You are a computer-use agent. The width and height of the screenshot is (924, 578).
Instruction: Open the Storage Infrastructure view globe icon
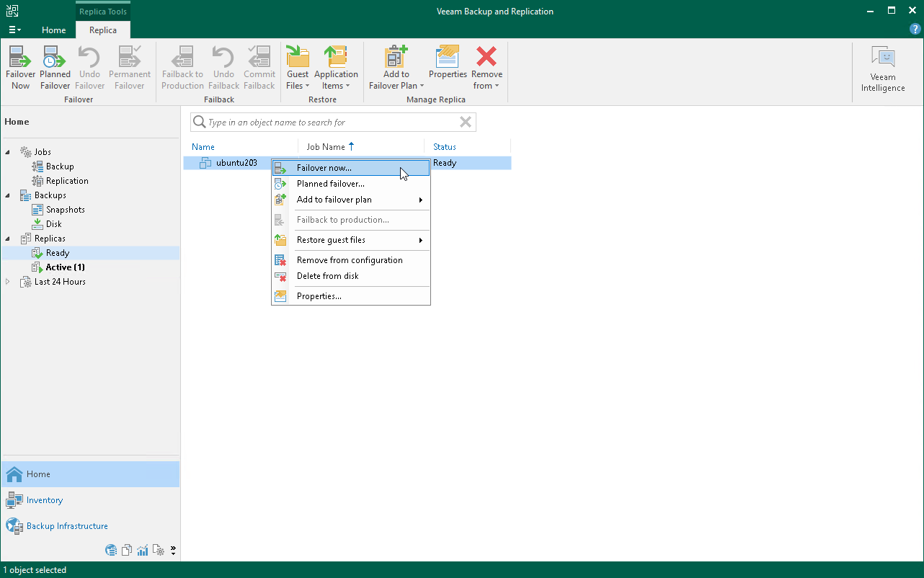(x=111, y=551)
